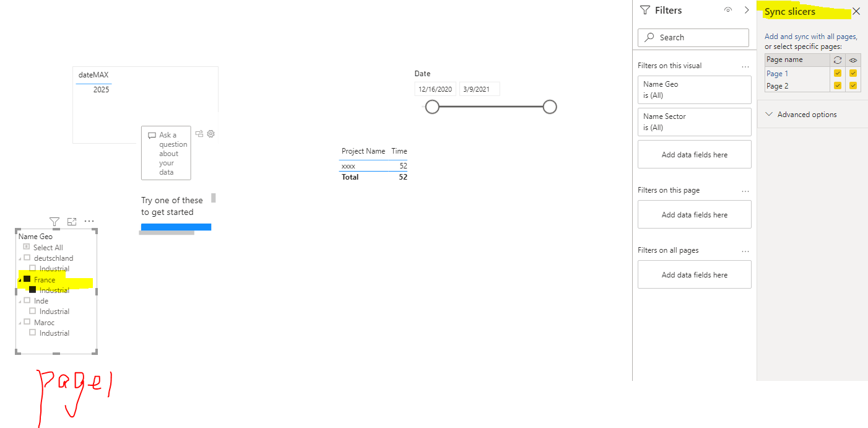Click Q&A horizontal scrollbar thumb
This screenshot has height=428, width=868.
167,233
